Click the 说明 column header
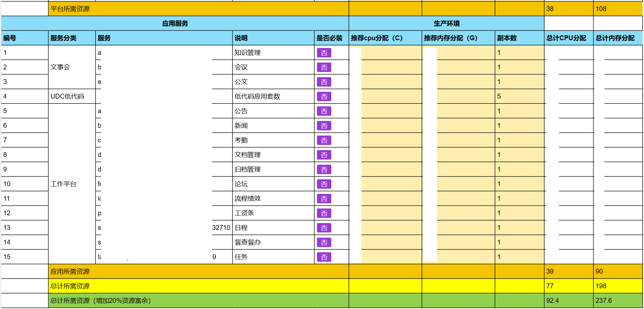644x309 pixels. pyautogui.click(x=273, y=38)
